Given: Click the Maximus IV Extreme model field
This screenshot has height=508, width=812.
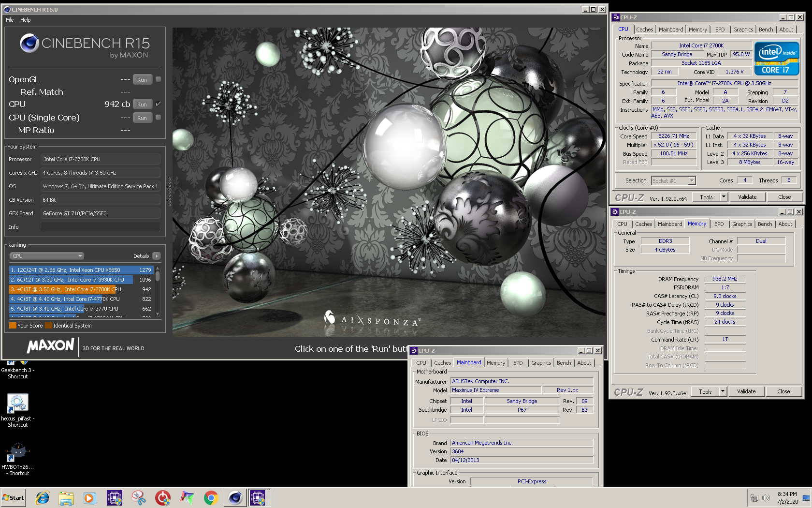Looking at the screenshot, I should click(496, 390).
